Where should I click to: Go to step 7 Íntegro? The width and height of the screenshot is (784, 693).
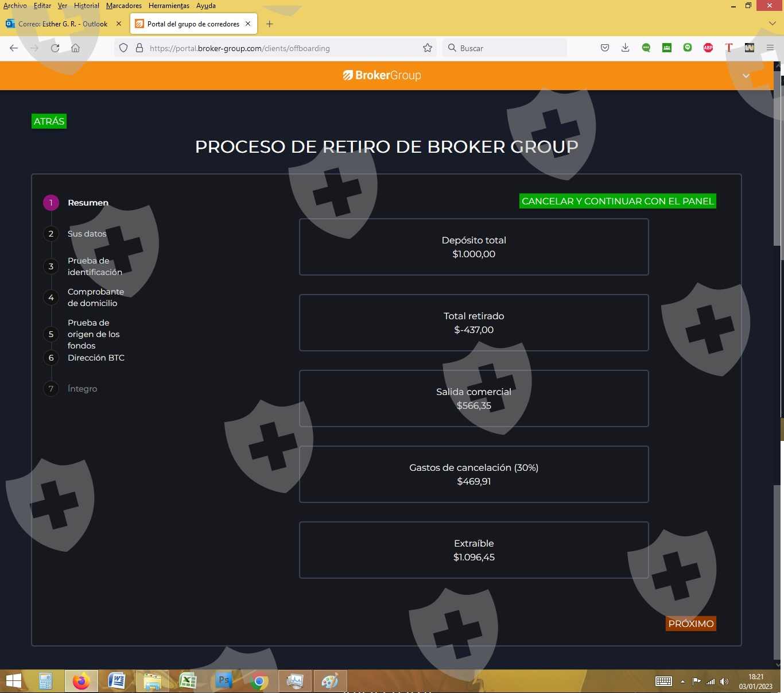pos(71,389)
